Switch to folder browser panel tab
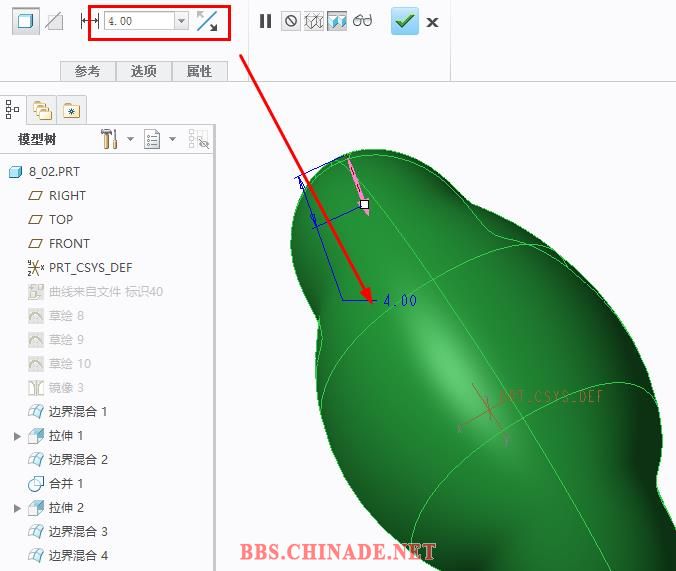This screenshot has width=676, height=571. (42, 110)
